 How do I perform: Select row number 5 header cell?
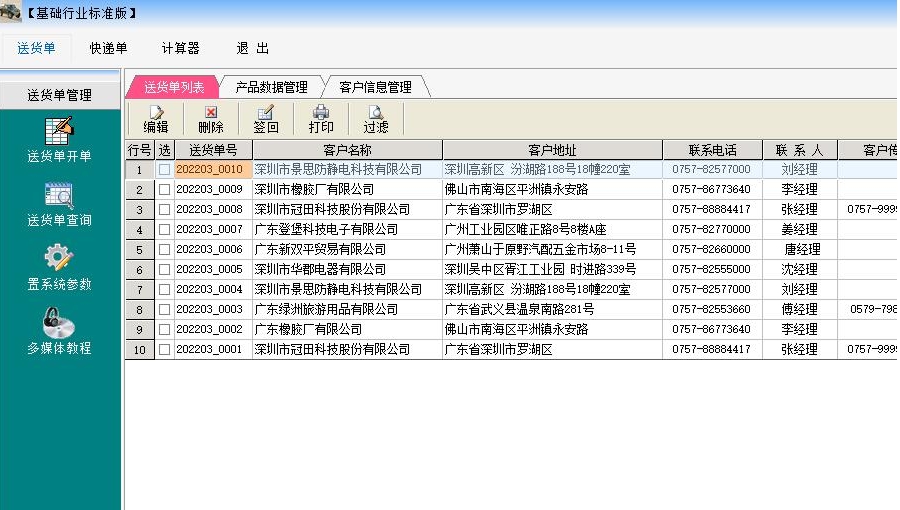point(139,250)
